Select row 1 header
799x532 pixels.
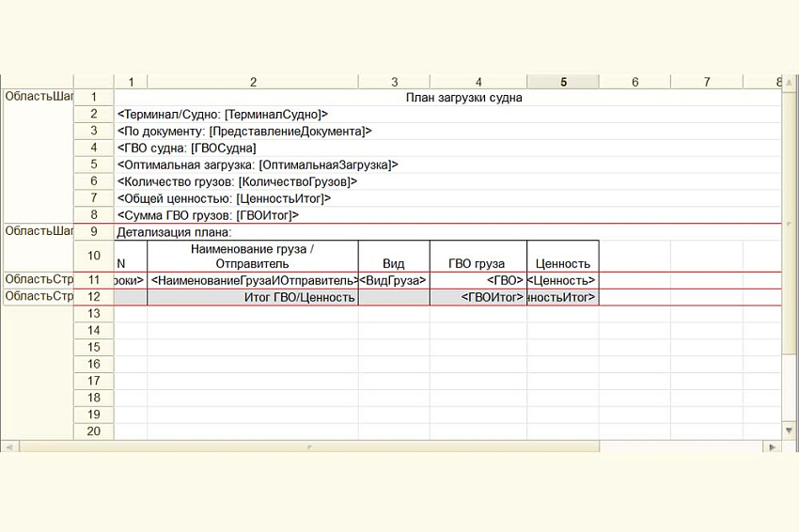[x=94, y=97]
